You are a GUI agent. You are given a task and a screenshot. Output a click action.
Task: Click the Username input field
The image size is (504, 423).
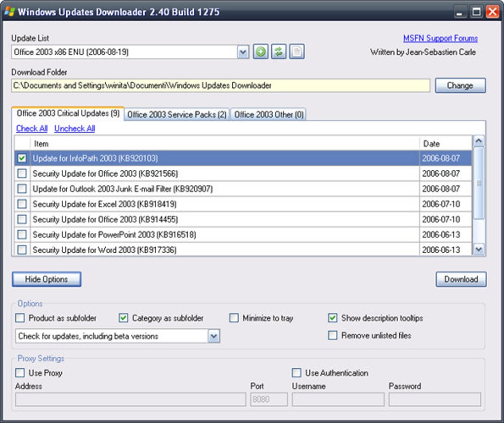[x=338, y=399]
